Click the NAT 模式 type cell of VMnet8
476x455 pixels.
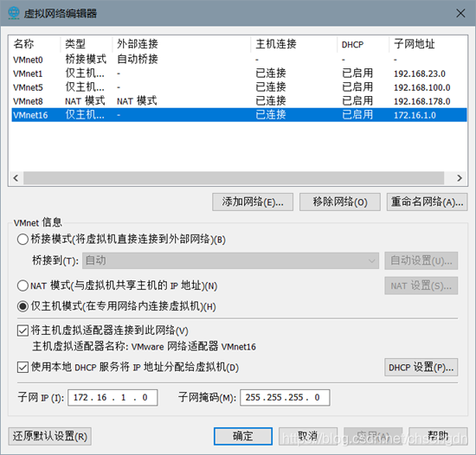[85, 101]
